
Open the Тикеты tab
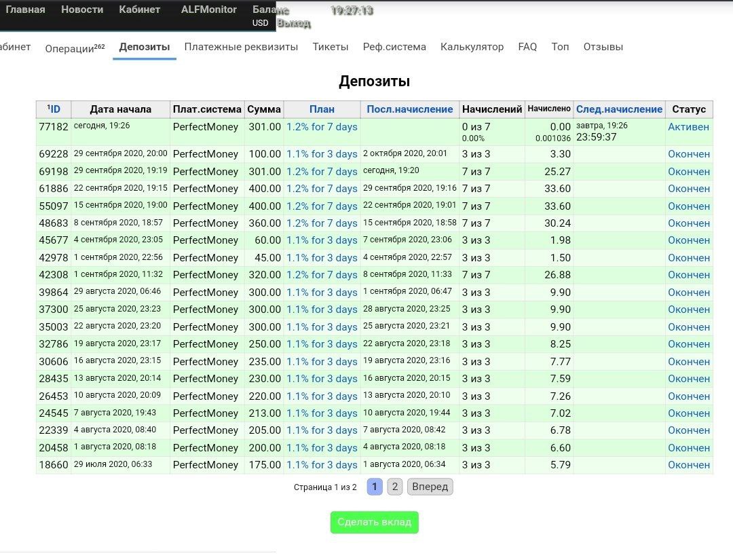(331, 47)
